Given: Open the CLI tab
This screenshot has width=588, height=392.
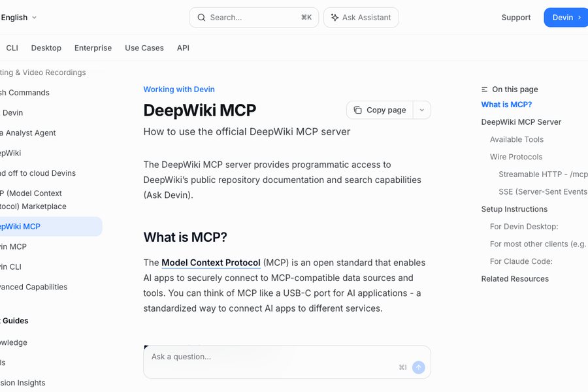Looking at the screenshot, I should pos(12,48).
